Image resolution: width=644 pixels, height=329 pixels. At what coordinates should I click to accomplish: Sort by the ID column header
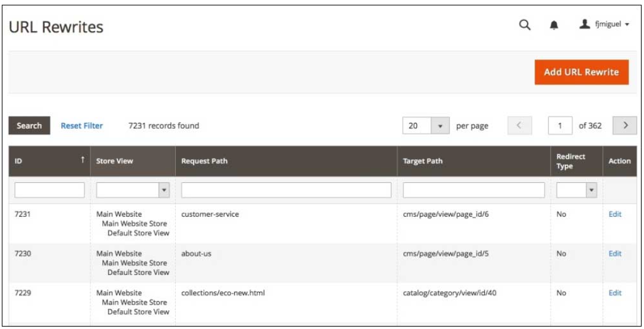[49, 161]
